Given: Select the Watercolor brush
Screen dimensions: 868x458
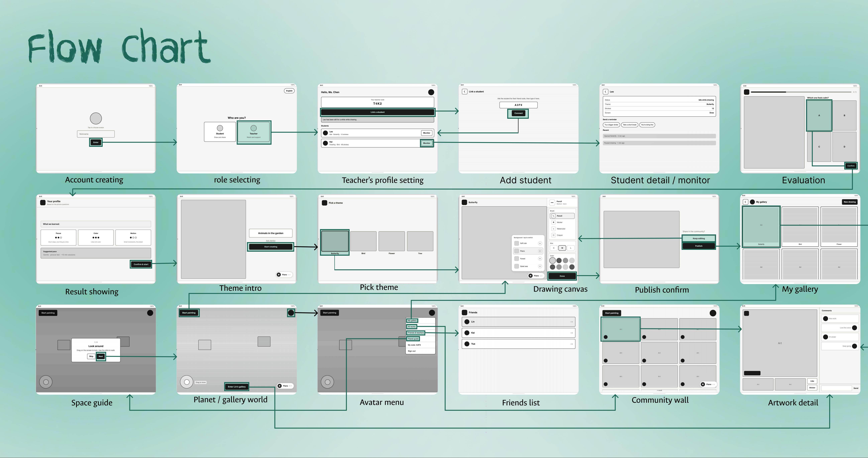Looking at the screenshot, I should [562, 229].
